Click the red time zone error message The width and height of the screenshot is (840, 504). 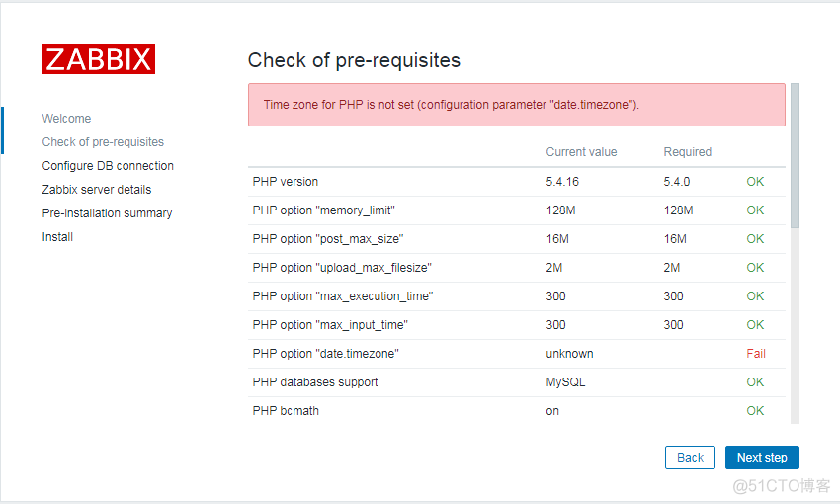click(x=452, y=105)
